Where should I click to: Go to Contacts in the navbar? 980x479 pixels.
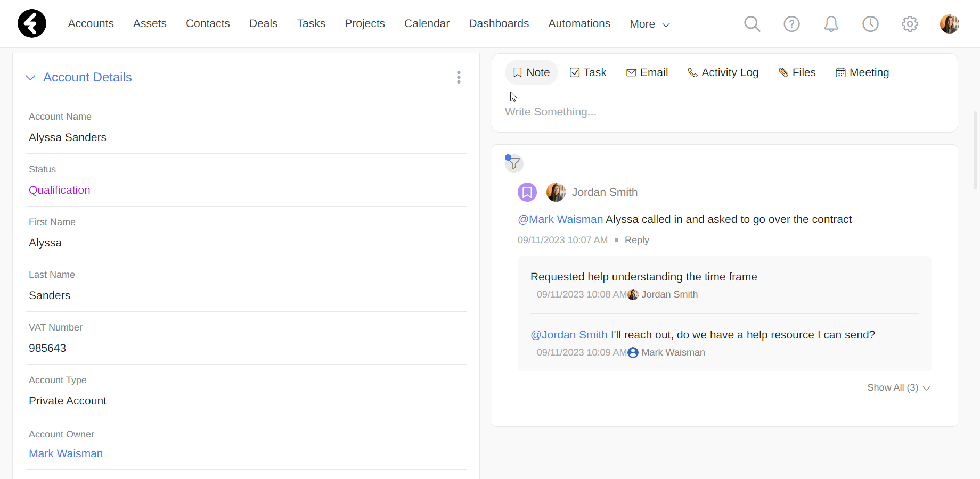coord(208,23)
